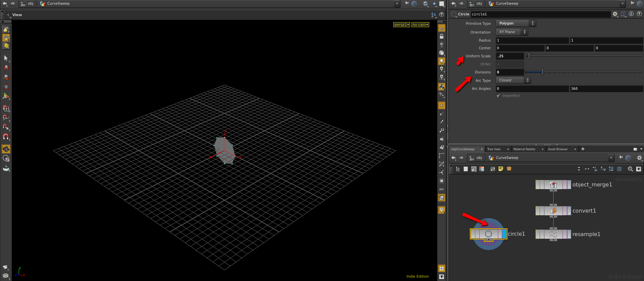Go back in the network editor path
This screenshot has width=644, height=281.
tap(453, 158)
